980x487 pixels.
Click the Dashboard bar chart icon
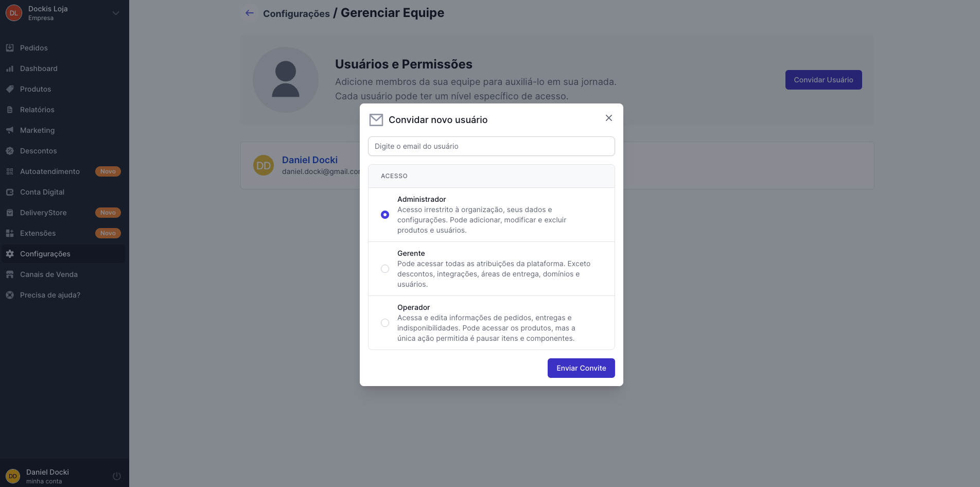coord(10,68)
